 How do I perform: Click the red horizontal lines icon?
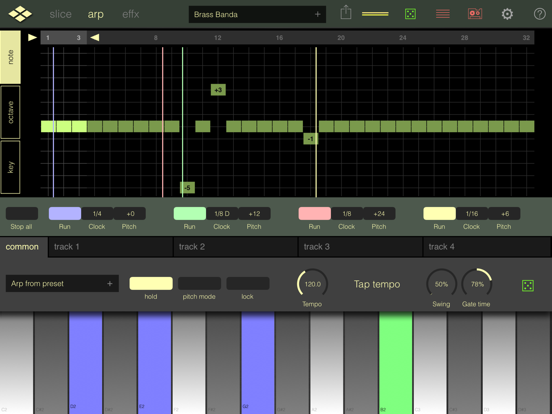[x=443, y=14]
